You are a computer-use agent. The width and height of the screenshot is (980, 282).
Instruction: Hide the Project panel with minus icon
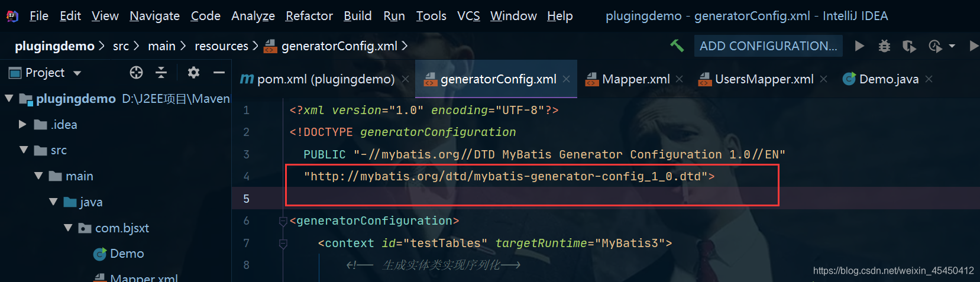(x=219, y=73)
